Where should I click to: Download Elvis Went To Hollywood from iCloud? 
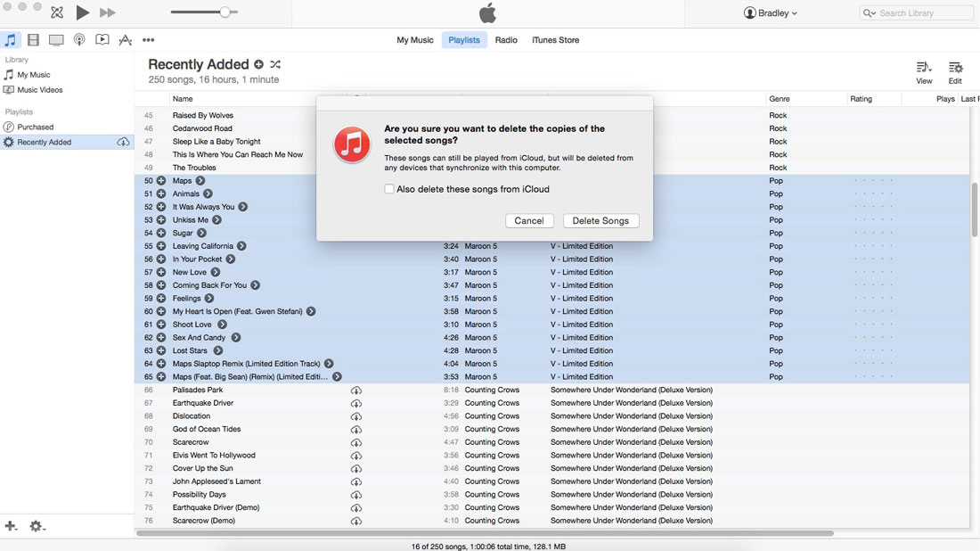coord(356,456)
